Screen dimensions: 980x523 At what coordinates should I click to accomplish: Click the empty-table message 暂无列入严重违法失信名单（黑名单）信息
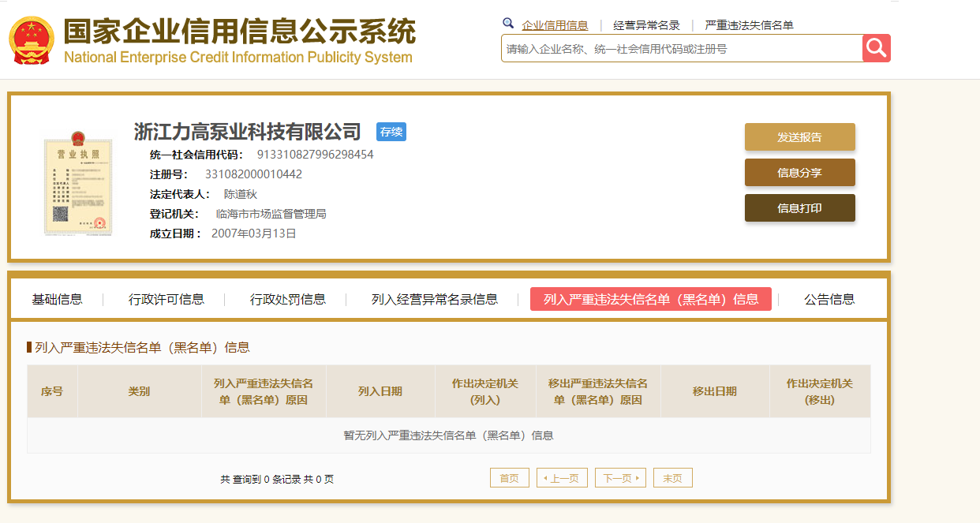point(449,435)
